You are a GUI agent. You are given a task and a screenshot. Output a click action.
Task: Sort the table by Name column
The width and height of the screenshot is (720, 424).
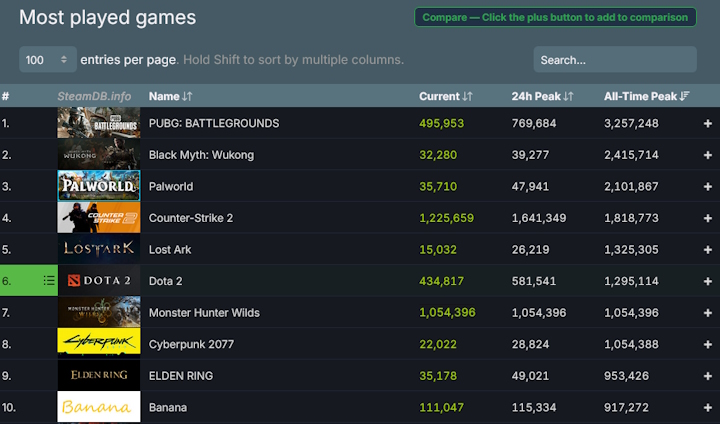pos(170,96)
